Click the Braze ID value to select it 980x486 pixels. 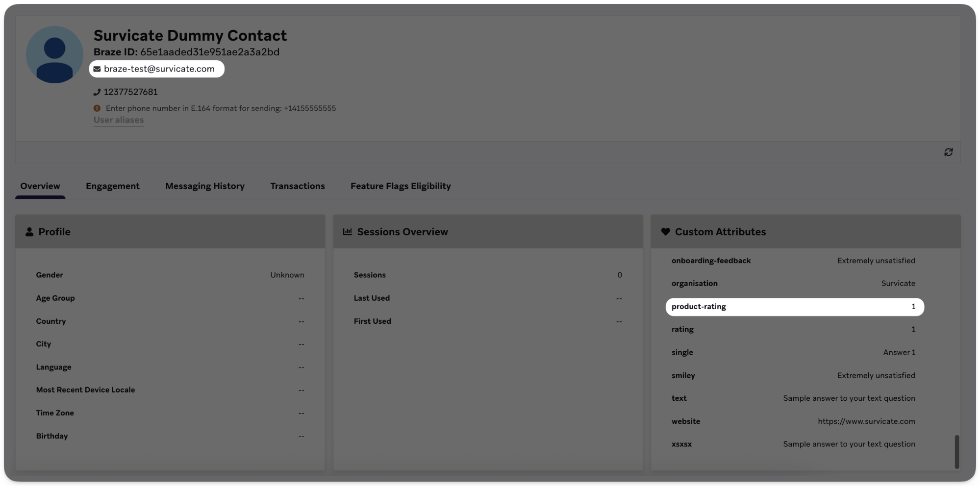click(210, 51)
